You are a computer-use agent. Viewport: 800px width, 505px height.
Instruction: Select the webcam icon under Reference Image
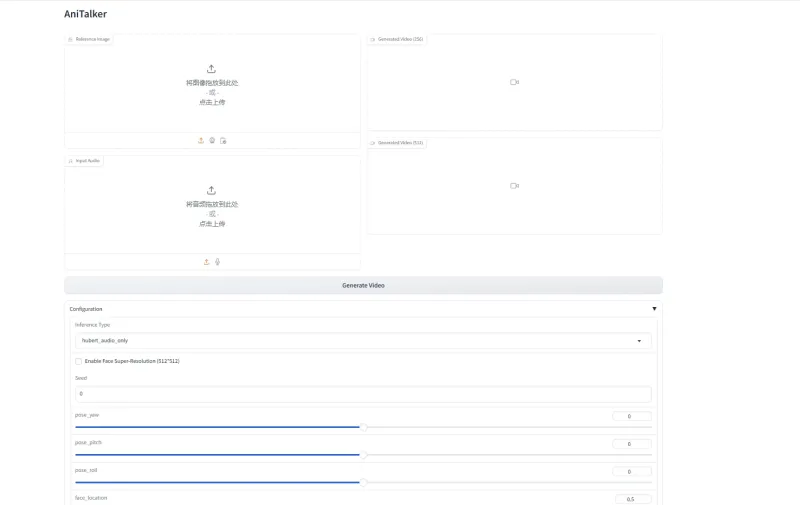(x=212, y=141)
